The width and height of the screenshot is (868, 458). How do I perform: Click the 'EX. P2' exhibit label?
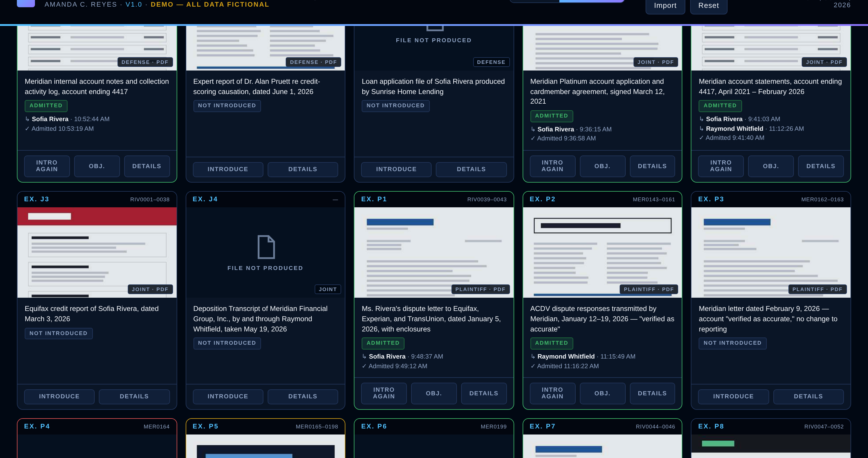[542, 199]
